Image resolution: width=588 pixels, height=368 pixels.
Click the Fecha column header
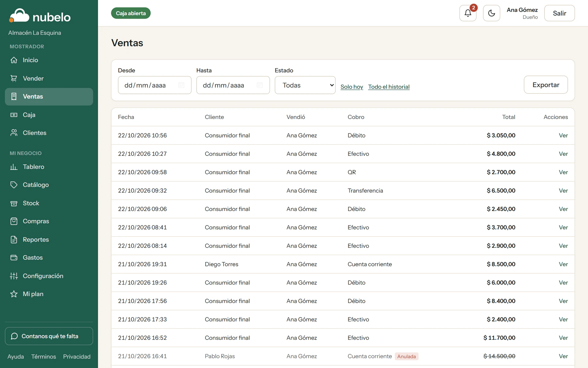[x=126, y=117]
